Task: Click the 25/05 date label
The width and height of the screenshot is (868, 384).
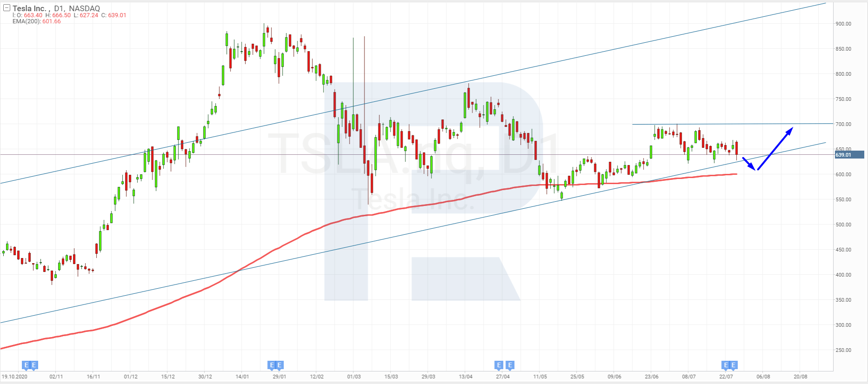Action: tap(577, 377)
